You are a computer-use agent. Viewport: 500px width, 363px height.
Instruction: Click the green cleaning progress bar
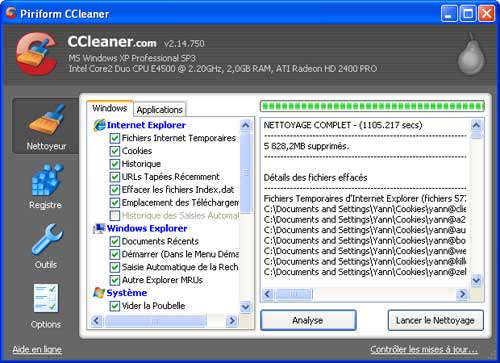click(x=372, y=106)
